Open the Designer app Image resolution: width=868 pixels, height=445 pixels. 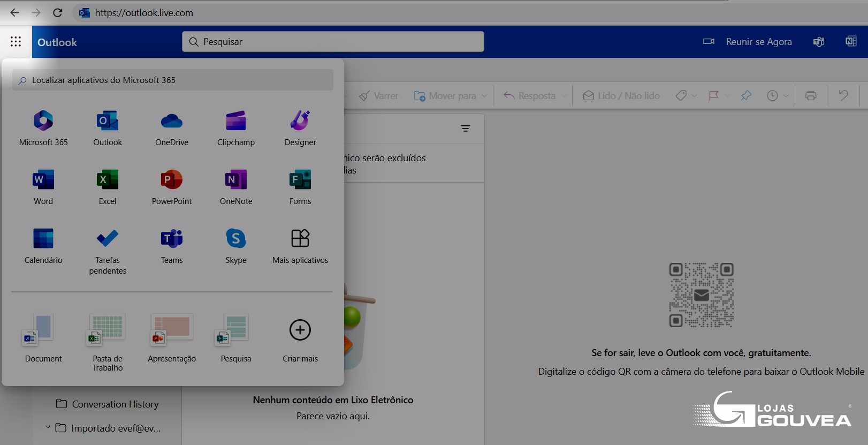[x=300, y=128]
